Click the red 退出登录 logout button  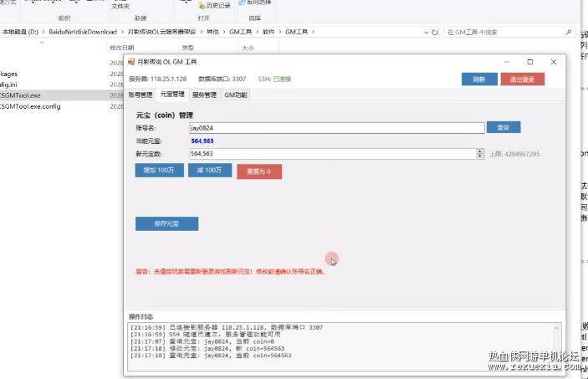[523, 79]
